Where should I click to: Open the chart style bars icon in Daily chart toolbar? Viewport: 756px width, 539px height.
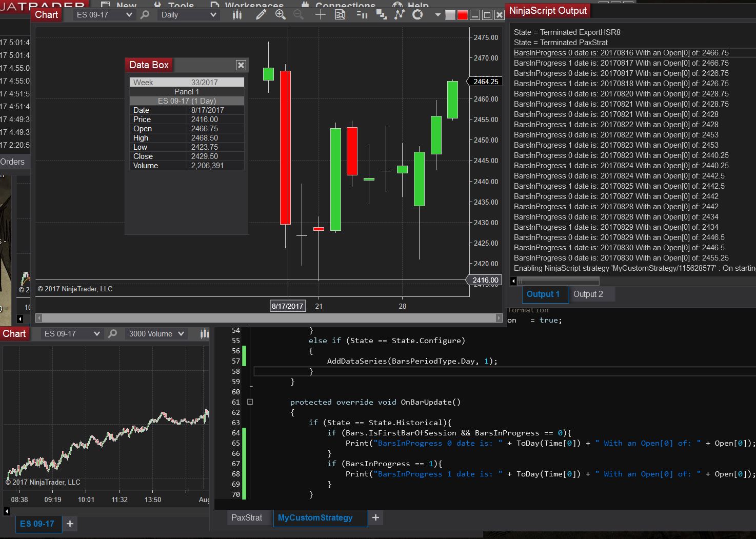tap(237, 15)
